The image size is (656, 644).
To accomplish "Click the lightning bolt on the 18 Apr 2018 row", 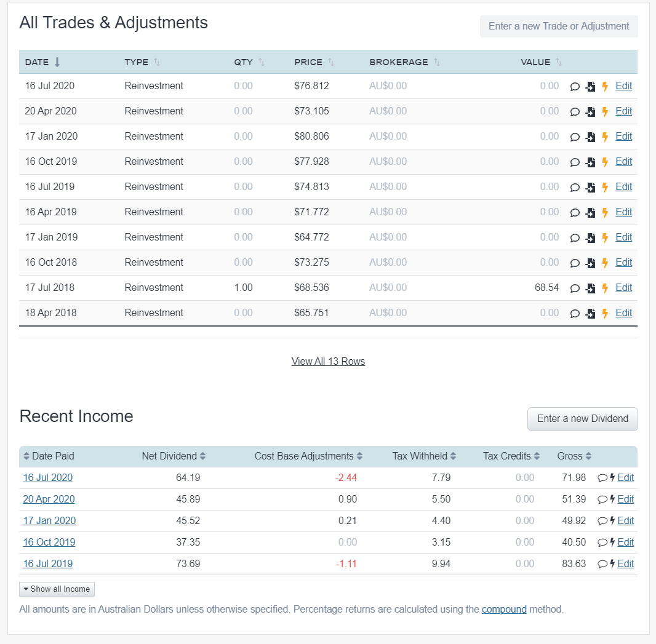I will click(x=604, y=313).
